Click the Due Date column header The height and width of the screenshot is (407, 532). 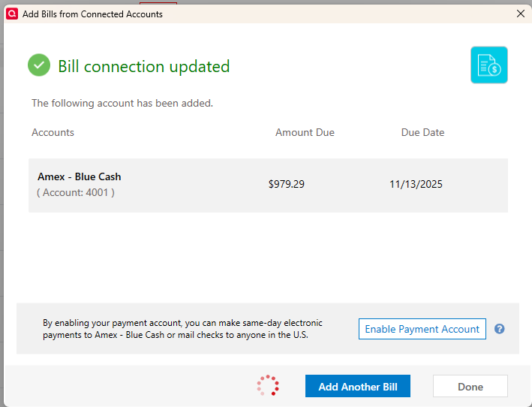422,132
